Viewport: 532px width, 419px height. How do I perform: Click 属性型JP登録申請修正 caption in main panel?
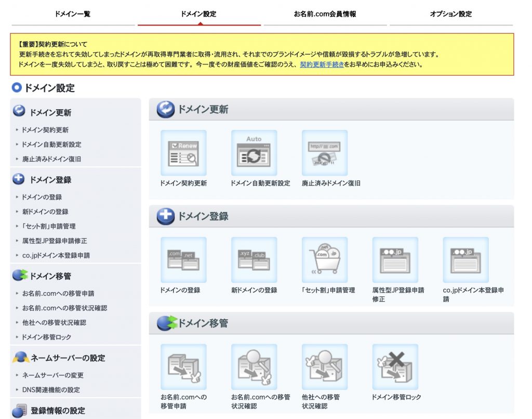(398, 295)
